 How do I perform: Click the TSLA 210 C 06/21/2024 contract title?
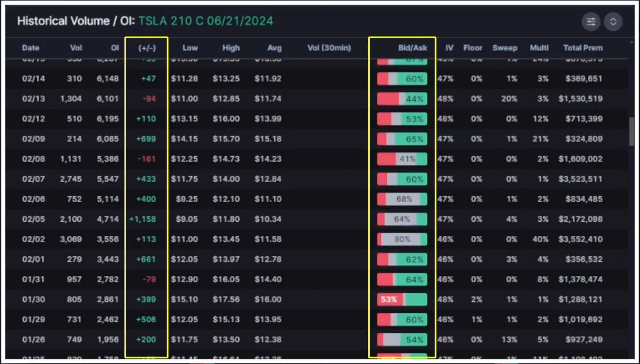coord(206,21)
